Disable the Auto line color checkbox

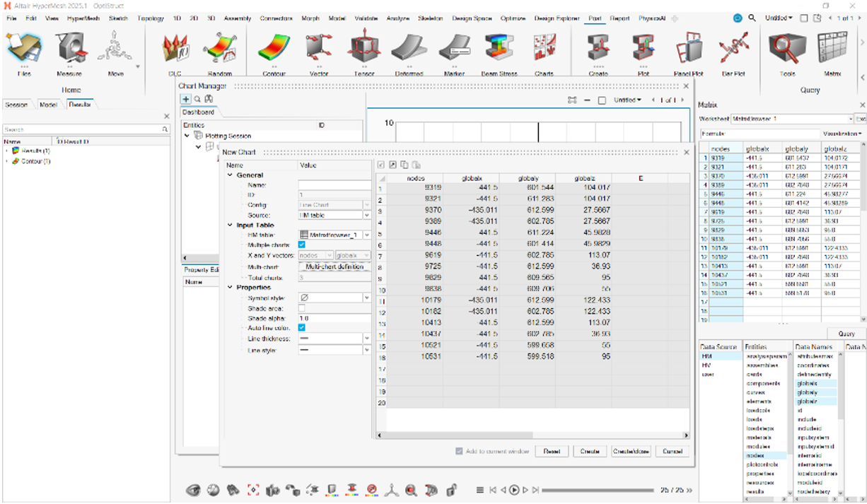pyautogui.click(x=302, y=328)
